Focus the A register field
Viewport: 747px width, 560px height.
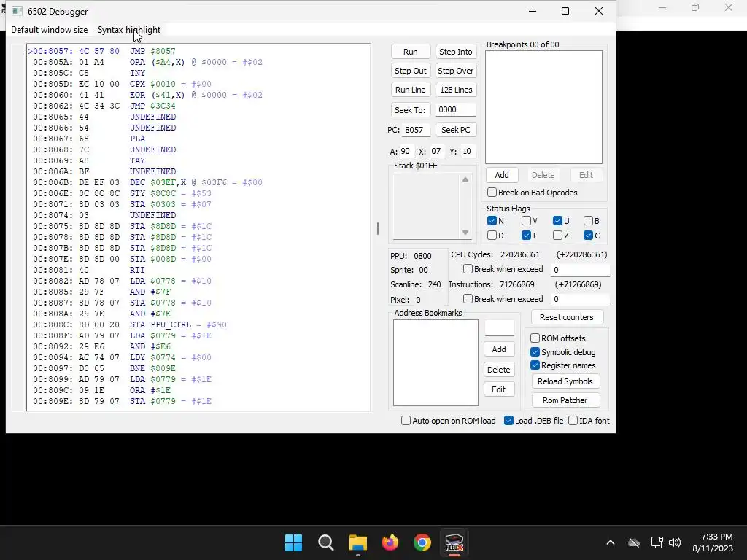pyautogui.click(x=406, y=151)
